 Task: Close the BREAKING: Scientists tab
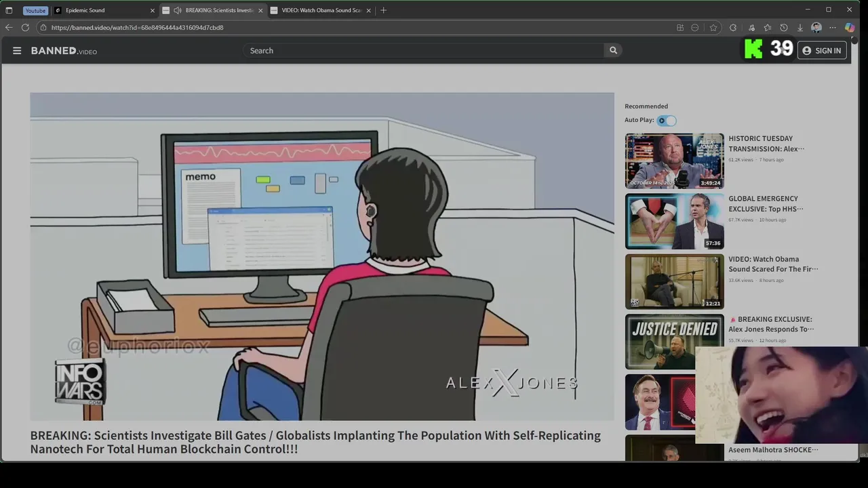point(260,11)
